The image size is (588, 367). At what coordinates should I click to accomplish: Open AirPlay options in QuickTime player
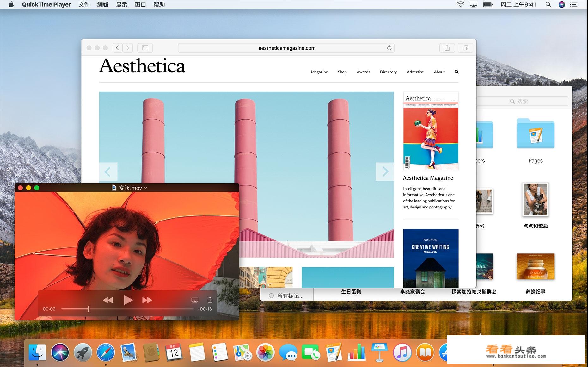(195, 300)
